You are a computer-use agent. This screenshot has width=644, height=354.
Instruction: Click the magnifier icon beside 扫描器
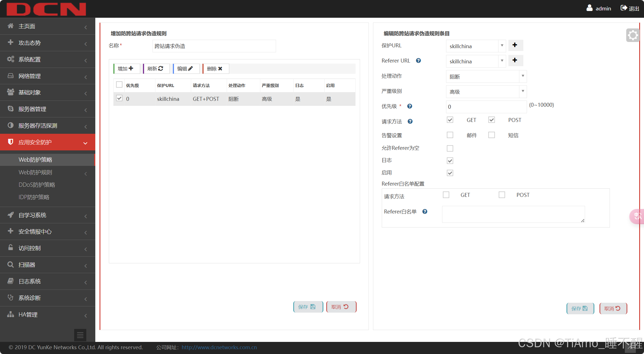click(x=10, y=264)
